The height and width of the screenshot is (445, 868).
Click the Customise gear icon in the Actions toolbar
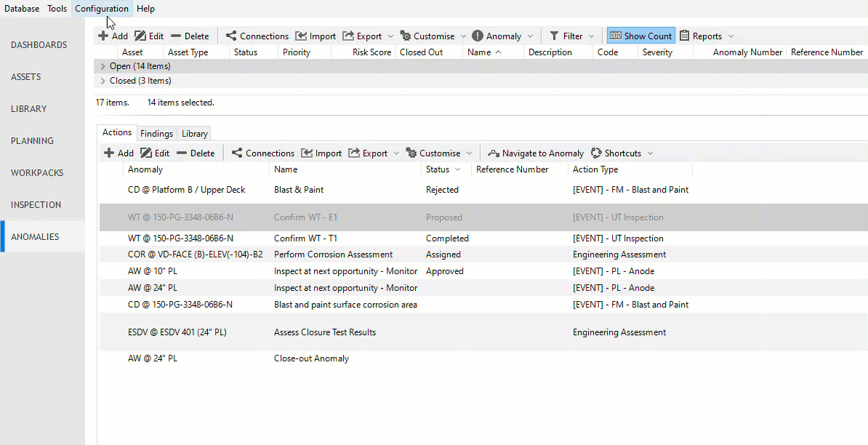(411, 153)
